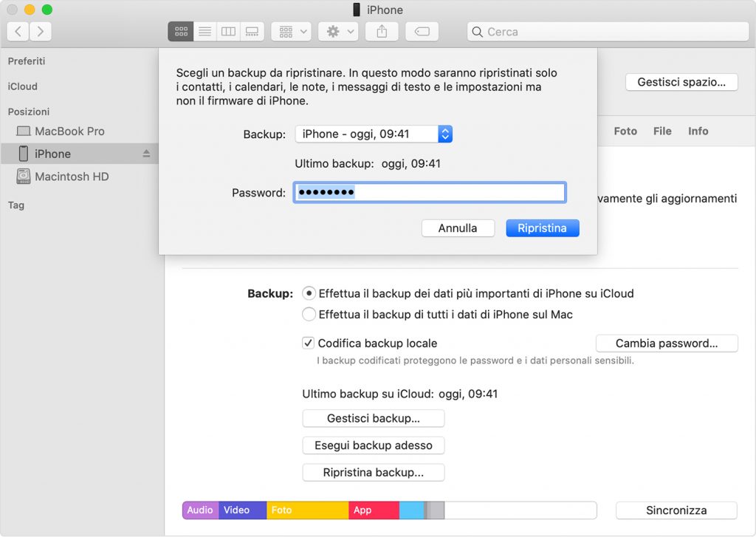Click the Audio storage bar segment
The image size is (756, 537).
(200, 510)
